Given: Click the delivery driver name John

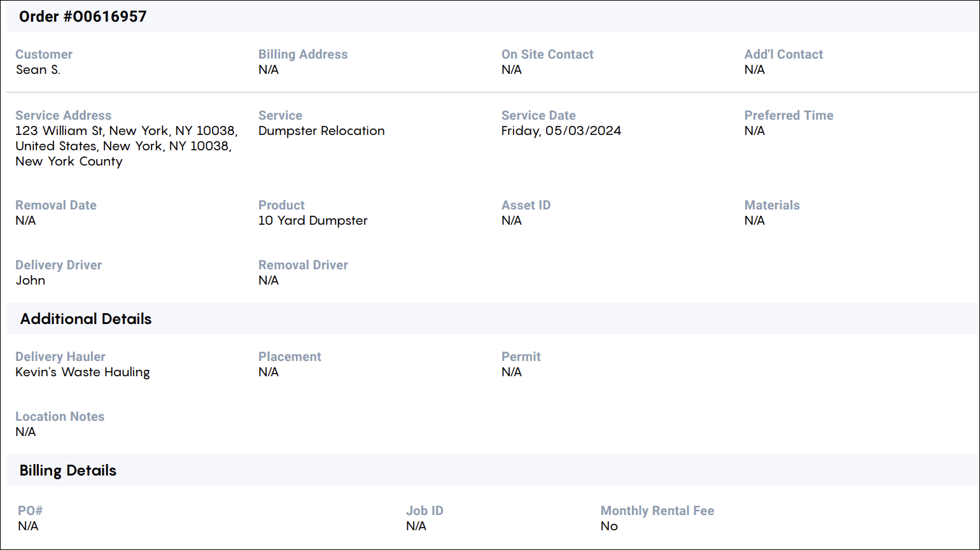Looking at the screenshot, I should pos(31,281).
